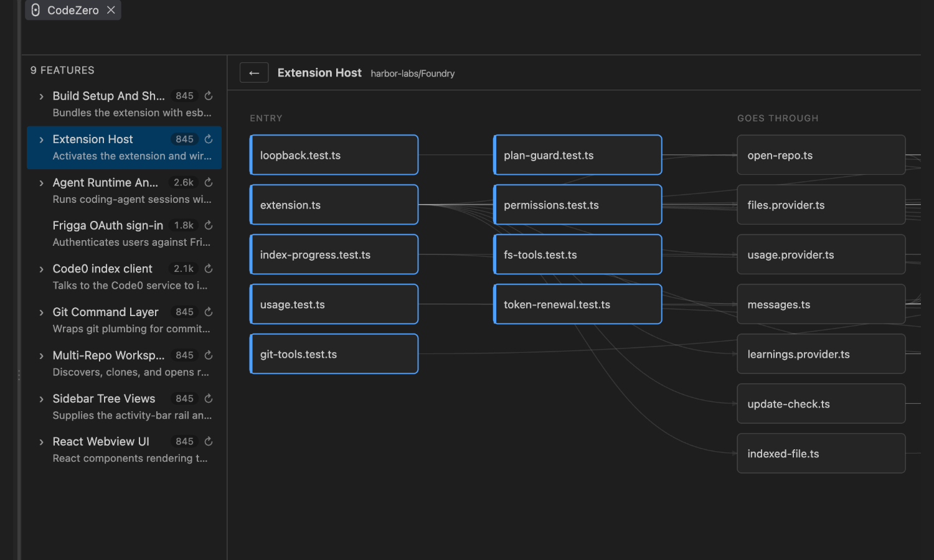The width and height of the screenshot is (934, 560).
Task: Open the plan-guard.test.ts node
Action: click(x=577, y=155)
